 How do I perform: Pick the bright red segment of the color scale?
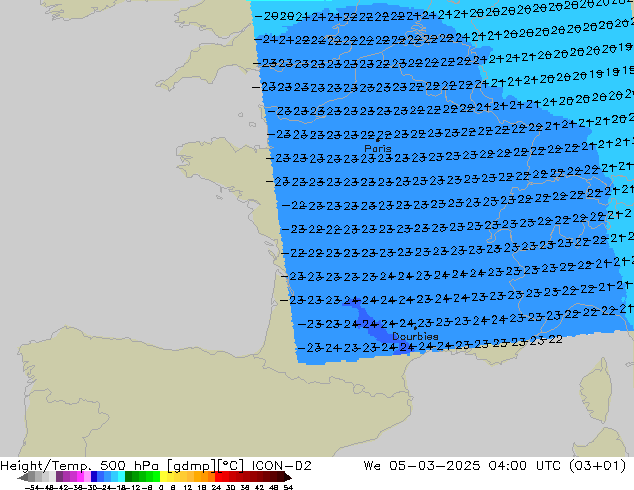[219, 477]
